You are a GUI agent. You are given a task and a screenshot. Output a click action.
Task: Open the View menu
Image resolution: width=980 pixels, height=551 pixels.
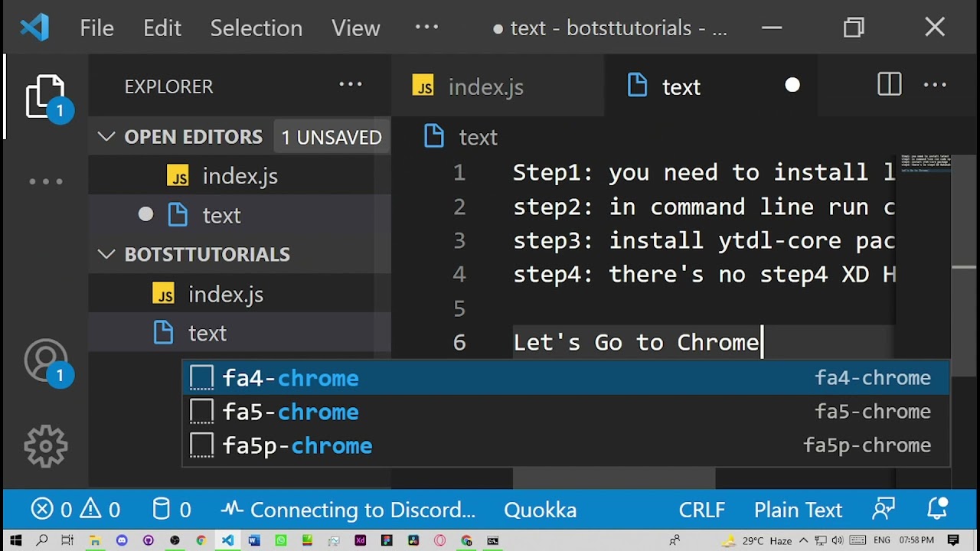point(356,28)
